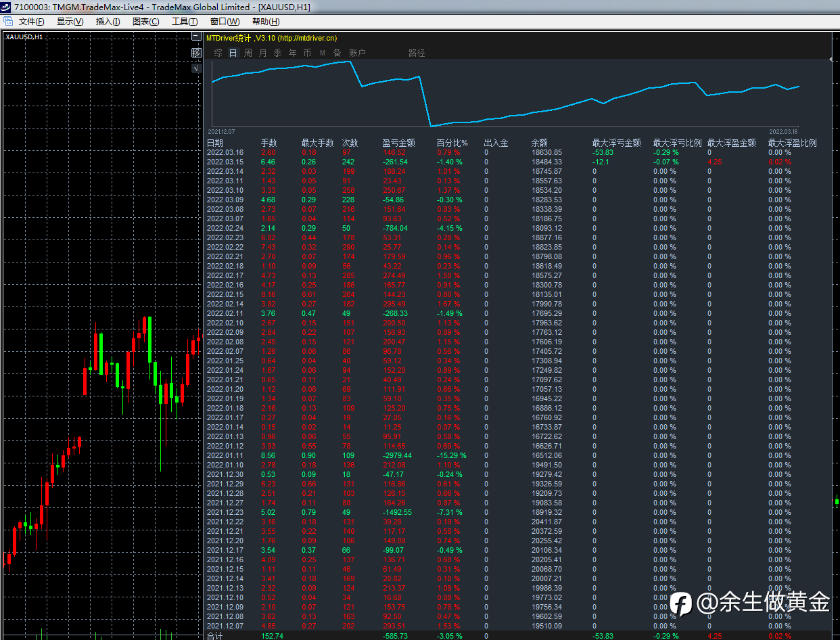Select the 2021.12.07 date row

pyautogui.click(x=225, y=626)
